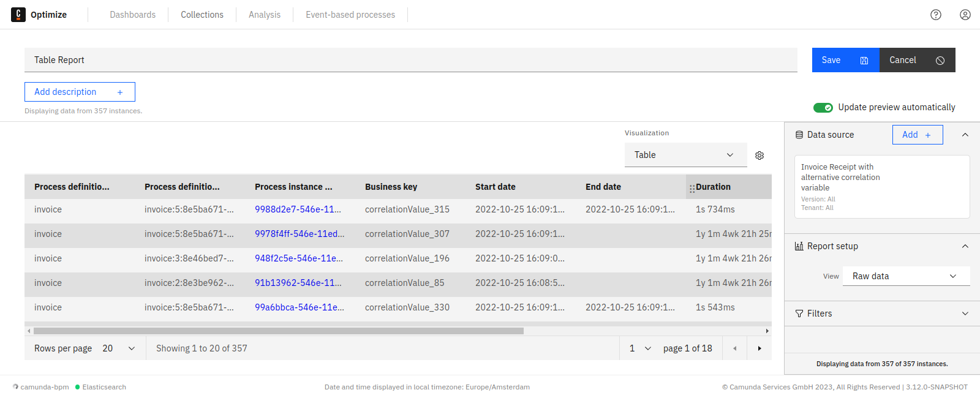
Task: Open the Raw data view dropdown
Action: pyautogui.click(x=906, y=276)
